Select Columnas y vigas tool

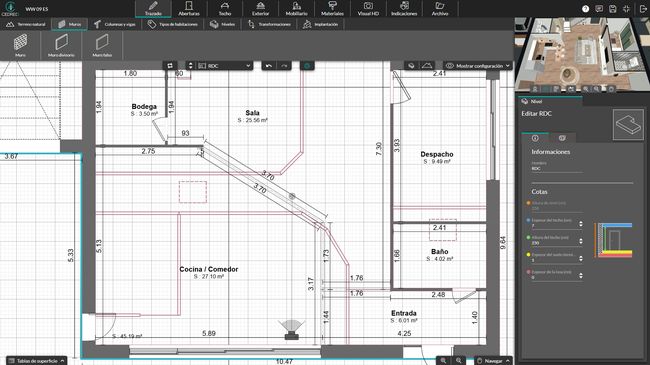click(114, 24)
